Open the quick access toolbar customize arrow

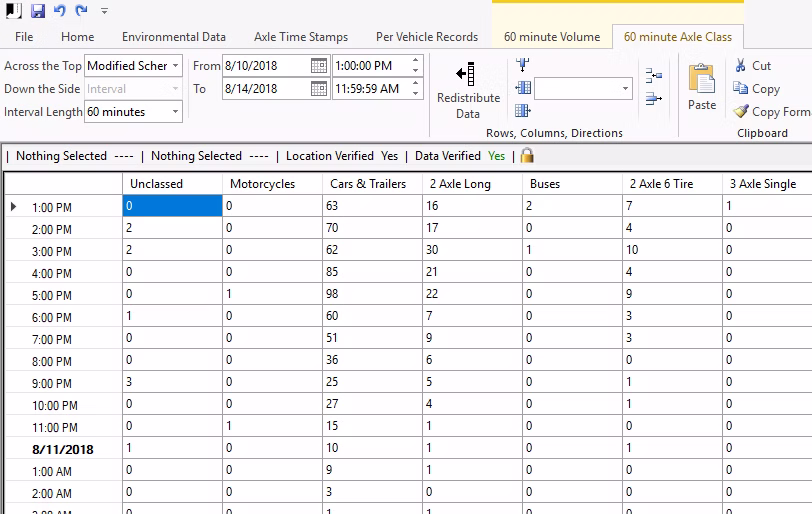coord(104,11)
